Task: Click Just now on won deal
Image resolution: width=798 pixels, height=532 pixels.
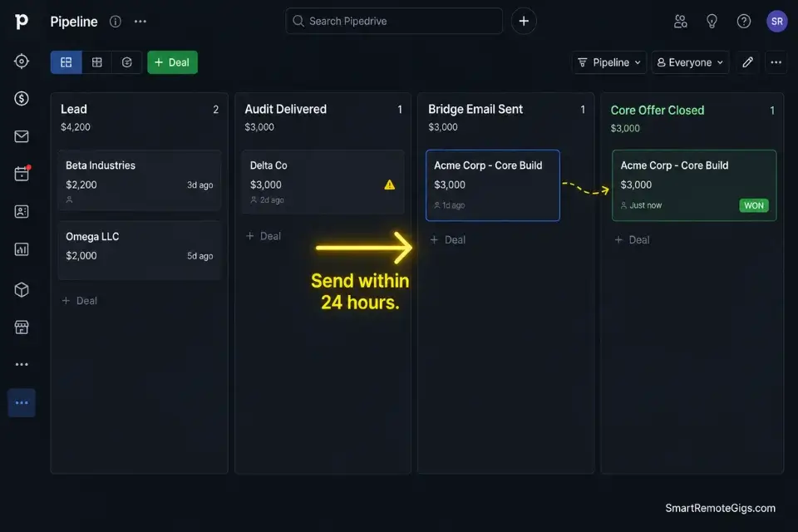Action: [645, 205]
